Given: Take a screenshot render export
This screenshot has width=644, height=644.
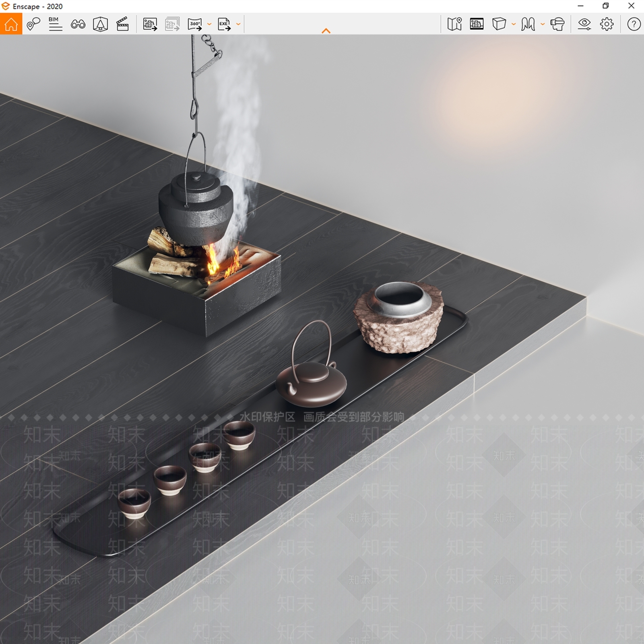Looking at the screenshot, I should [x=150, y=24].
